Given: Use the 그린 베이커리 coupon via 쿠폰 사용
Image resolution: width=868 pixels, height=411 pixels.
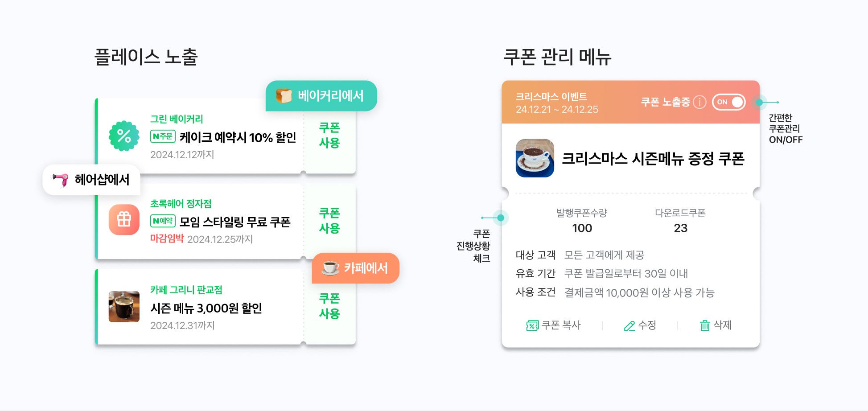Looking at the screenshot, I should tap(329, 136).
